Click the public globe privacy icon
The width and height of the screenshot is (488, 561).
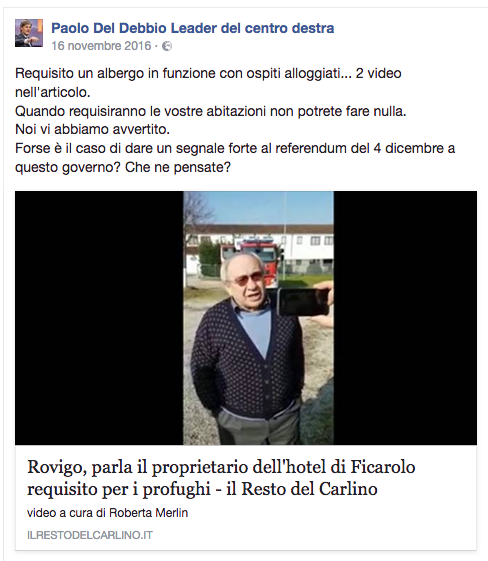(167, 47)
